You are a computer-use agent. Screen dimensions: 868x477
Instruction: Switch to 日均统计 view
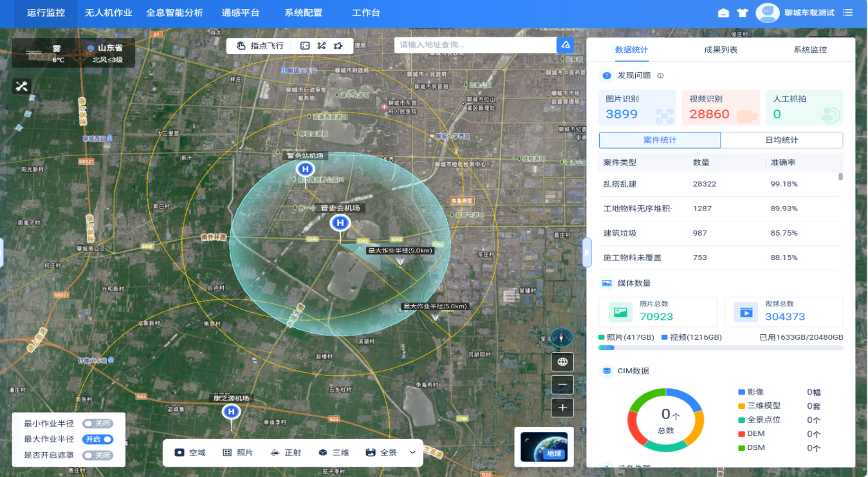click(x=781, y=140)
